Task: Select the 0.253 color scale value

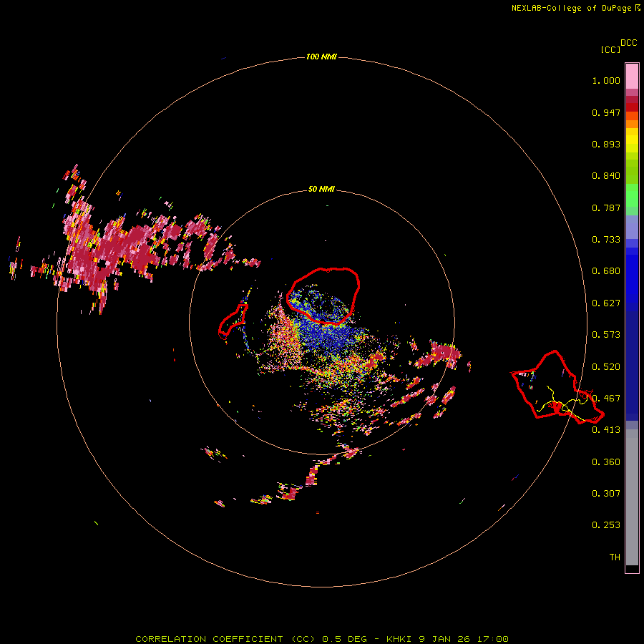Action: (606, 525)
